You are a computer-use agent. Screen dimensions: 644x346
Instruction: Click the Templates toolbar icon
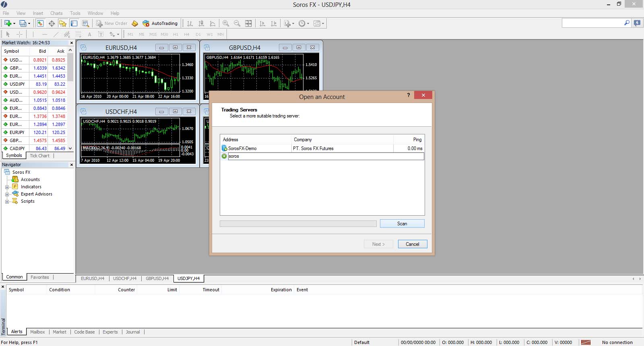pyautogui.click(x=317, y=23)
